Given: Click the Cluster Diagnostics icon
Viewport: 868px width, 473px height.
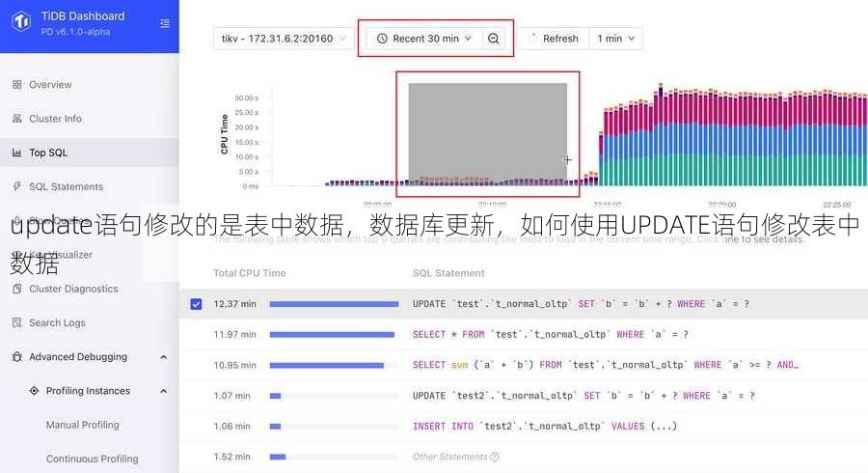Looking at the screenshot, I should click(17, 289).
